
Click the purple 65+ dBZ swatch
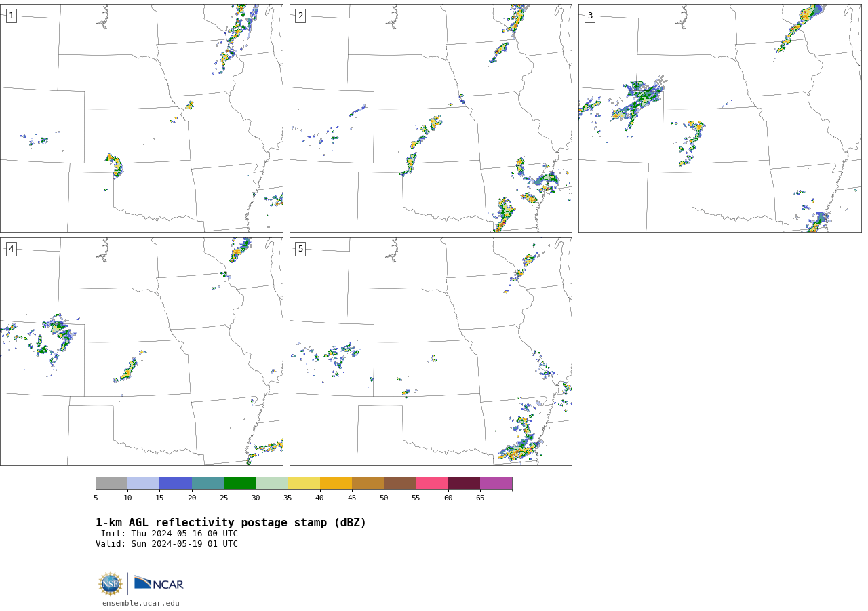496,484
